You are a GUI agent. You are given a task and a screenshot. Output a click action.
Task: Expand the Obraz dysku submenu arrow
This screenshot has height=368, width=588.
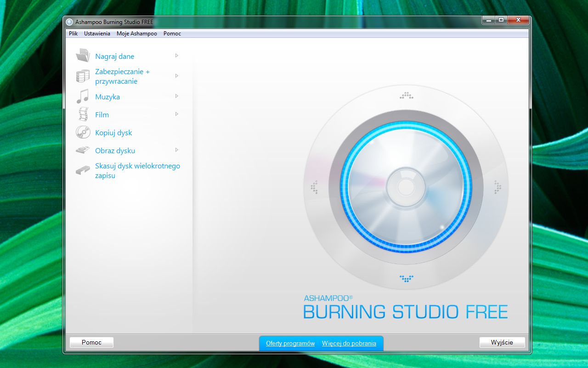[177, 150]
